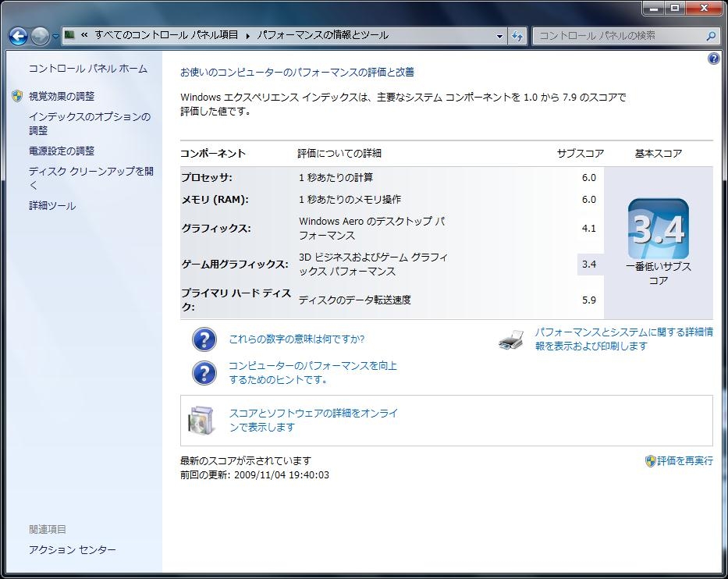Image resolution: width=728 pixels, height=579 pixels.
Task: Open ディスク クリーンアップを開く link
Action: pyautogui.click(x=91, y=178)
